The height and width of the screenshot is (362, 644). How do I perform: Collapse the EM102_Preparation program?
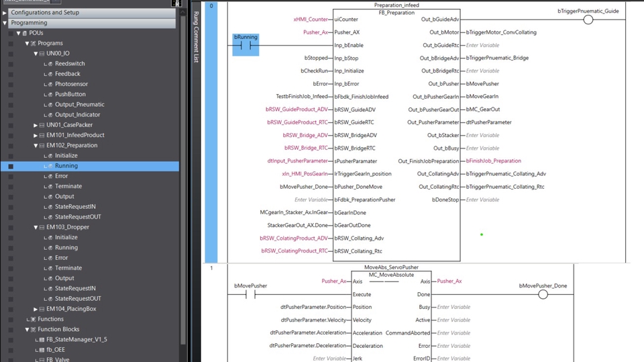click(x=36, y=145)
